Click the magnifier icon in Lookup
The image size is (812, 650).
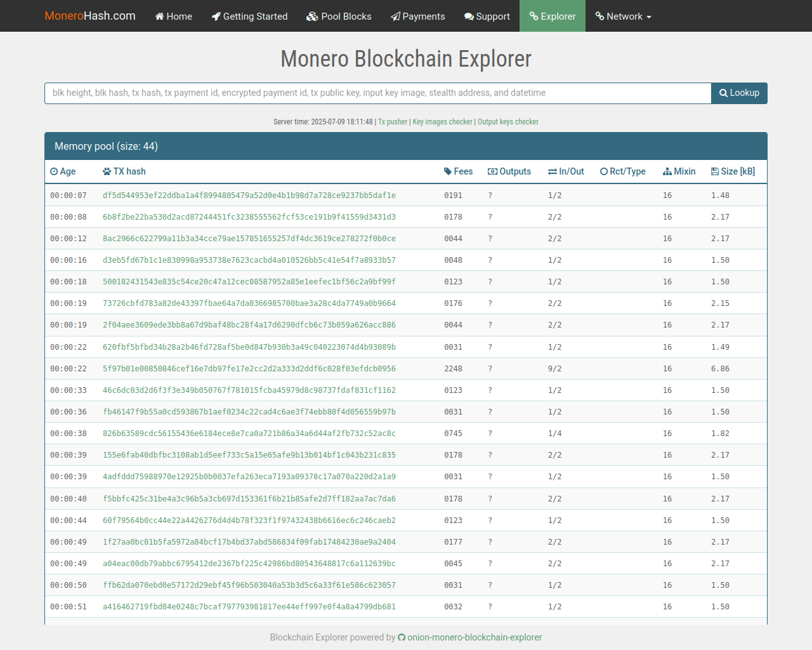click(723, 93)
